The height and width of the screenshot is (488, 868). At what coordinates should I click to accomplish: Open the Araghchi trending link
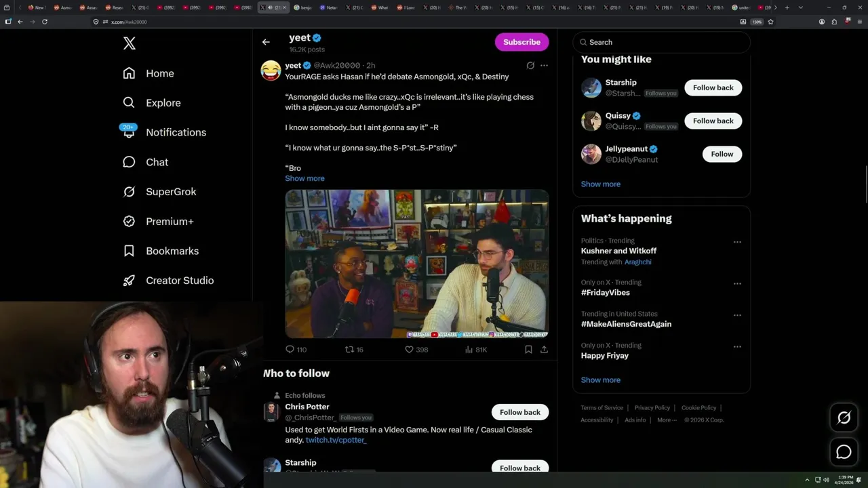pyautogui.click(x=637, y=262)
